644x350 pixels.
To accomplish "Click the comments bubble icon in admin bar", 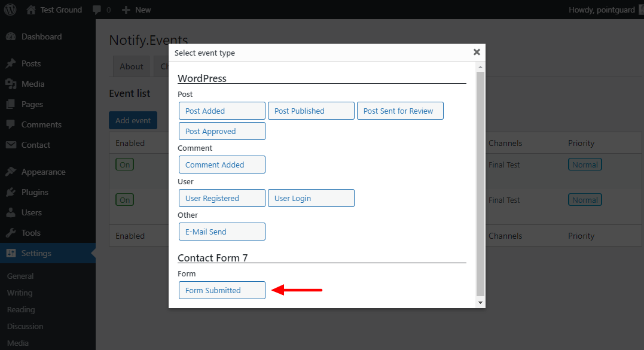I will 97,10.
